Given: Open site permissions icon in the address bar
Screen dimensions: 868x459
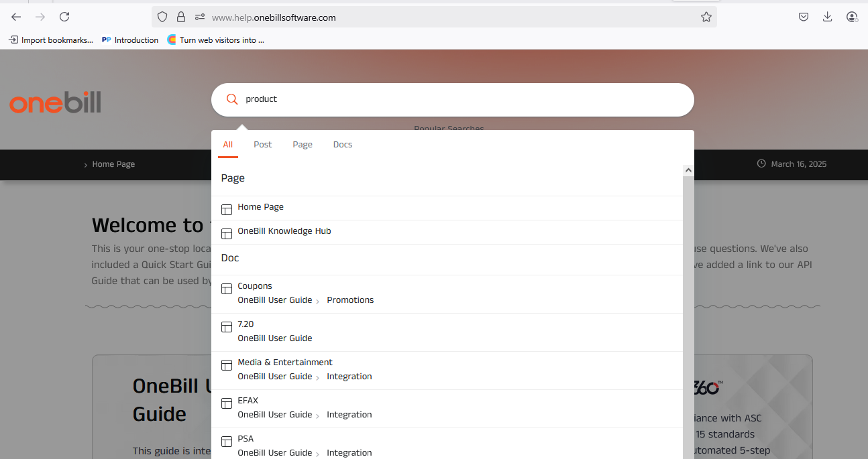Looking at the screenshot, I should click(x=200, y=17).
